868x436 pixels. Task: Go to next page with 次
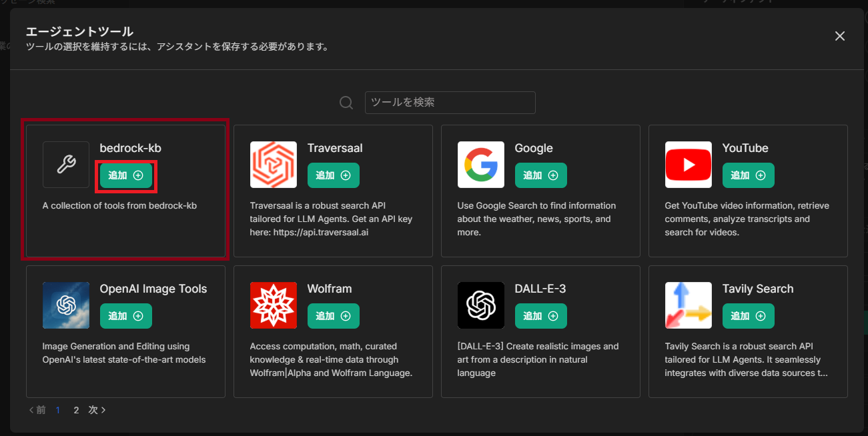(x=97, y=410)
